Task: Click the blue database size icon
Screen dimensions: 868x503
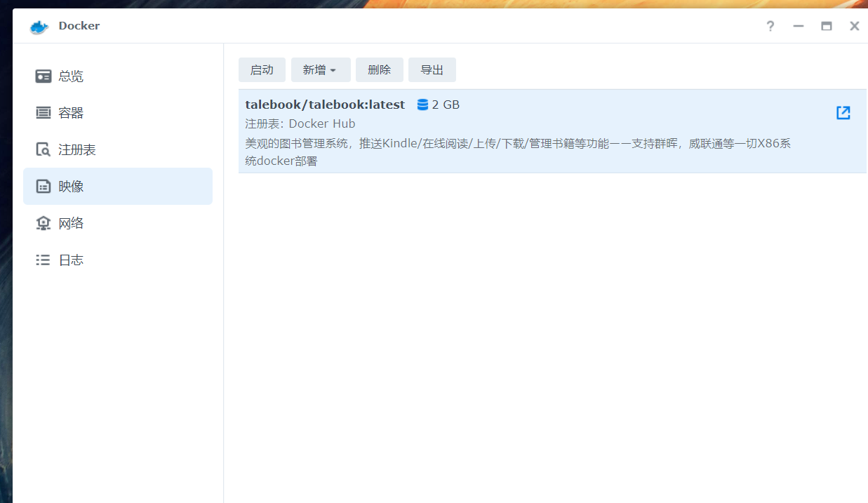Action: point(422,105)
